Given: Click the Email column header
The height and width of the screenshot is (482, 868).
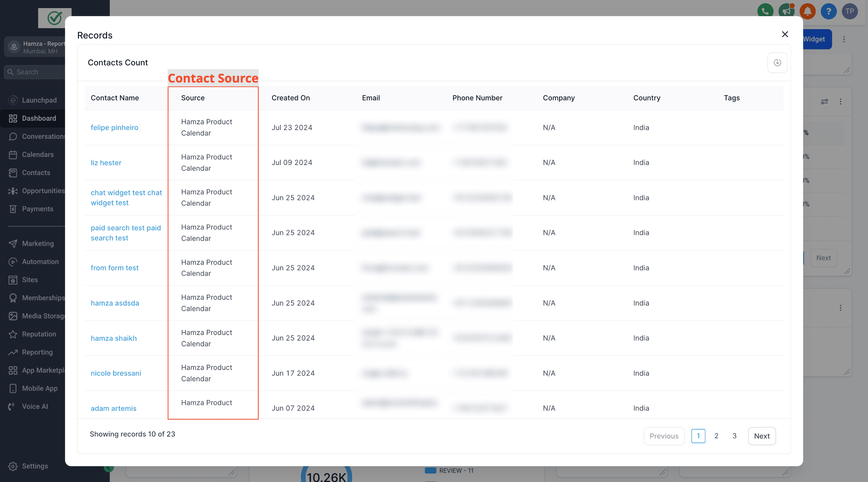Looking at the screenshot, I should tap(371, 98).
